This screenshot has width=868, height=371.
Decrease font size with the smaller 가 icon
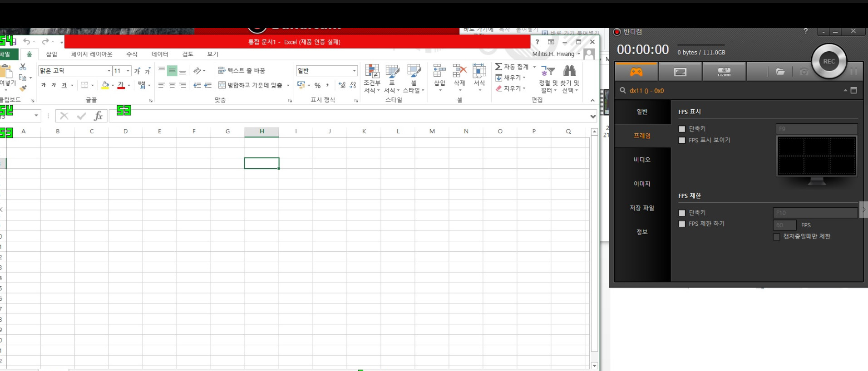pyautogui.click(x=148, y=71)
